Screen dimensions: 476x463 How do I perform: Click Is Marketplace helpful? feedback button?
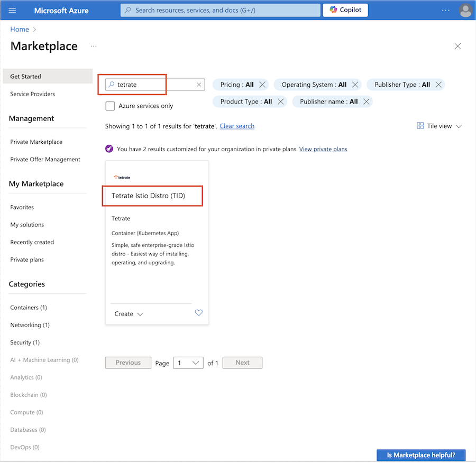[x=421, y=455]
